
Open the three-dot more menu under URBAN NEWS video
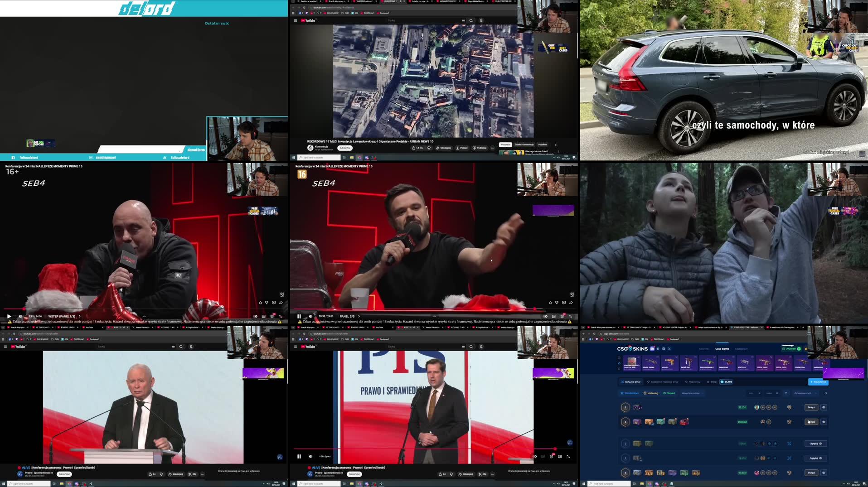tap(493, 148)
